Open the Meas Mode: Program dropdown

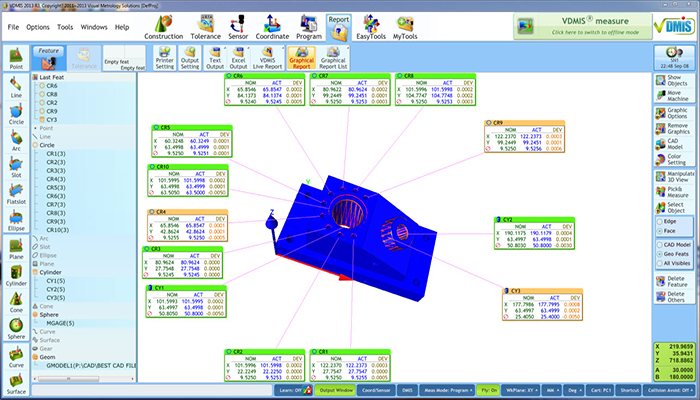pyautogui.click(x=447, y=390)
